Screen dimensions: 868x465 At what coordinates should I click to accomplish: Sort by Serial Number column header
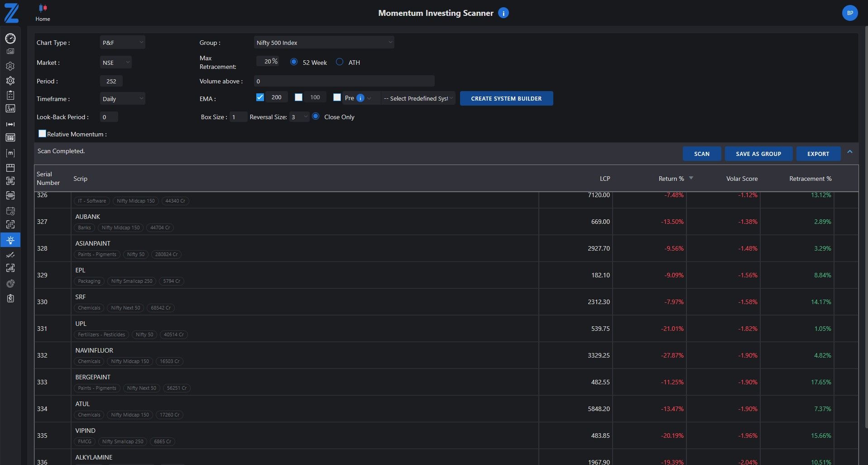point(48,178)
